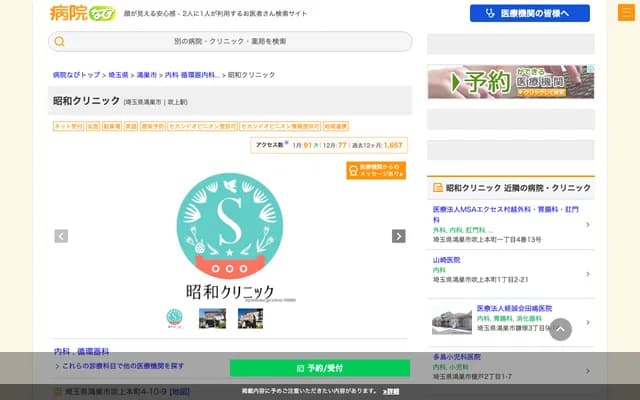
Task: Click the ネット受付 tag
Action: pyautogui.click(x=68, y=126)
